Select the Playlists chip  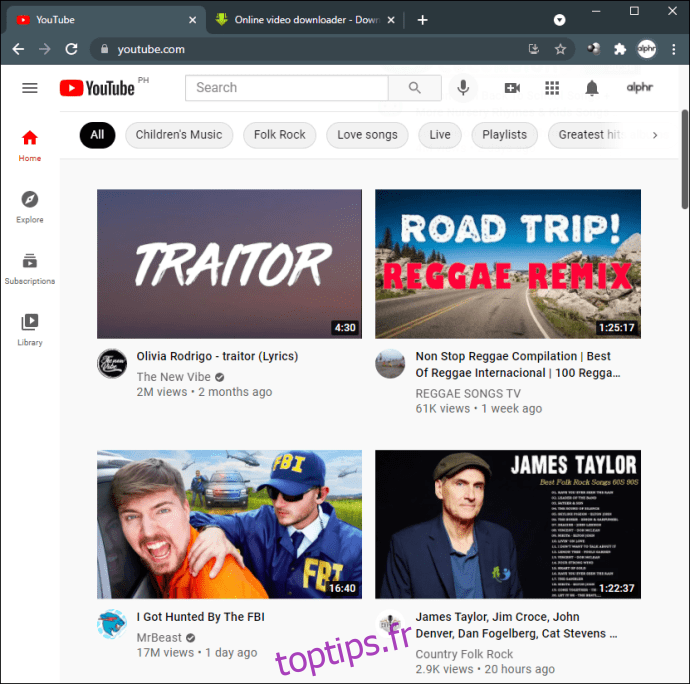[x=504, y=135]
